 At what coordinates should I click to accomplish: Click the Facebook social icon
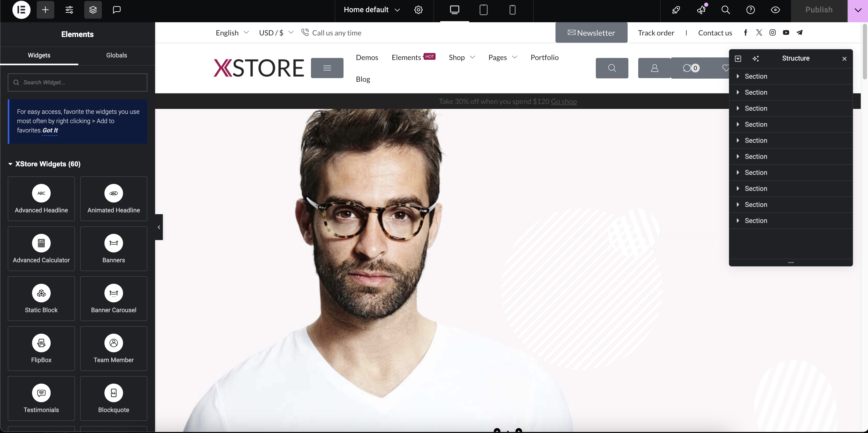pyautogui.click(x=745, y=32)
